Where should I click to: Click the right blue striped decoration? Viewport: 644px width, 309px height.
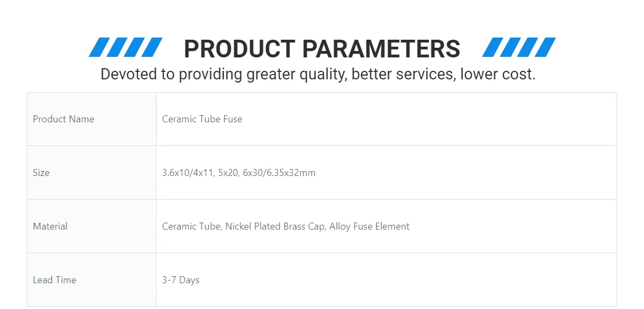pos(519,47)
